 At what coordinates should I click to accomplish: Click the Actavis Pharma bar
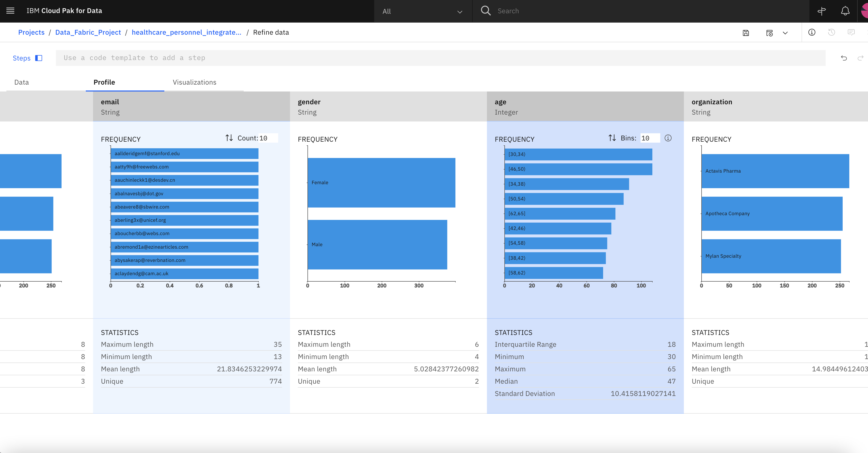click(x=775, y=171)
